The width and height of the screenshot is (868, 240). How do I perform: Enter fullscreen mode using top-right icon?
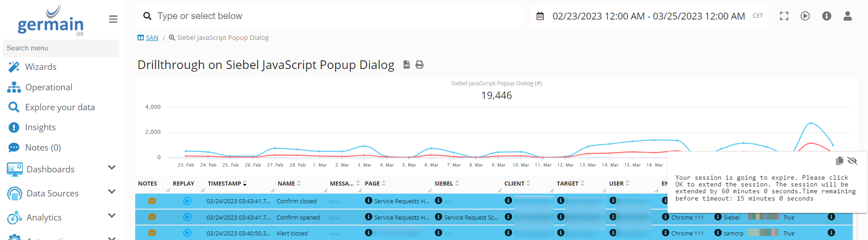coord(784,16)
